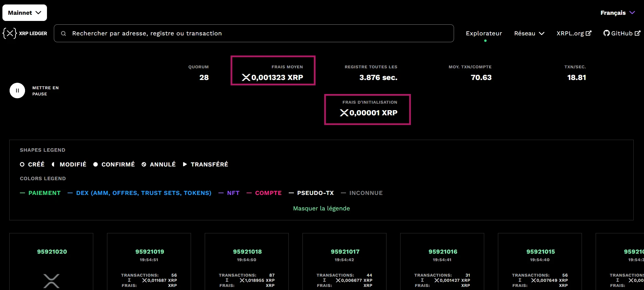The height and width of the screenshot is (290, 644).
Task: Click the transactions count 87 in ledger 95921018
Action: (x=272, y=275)
